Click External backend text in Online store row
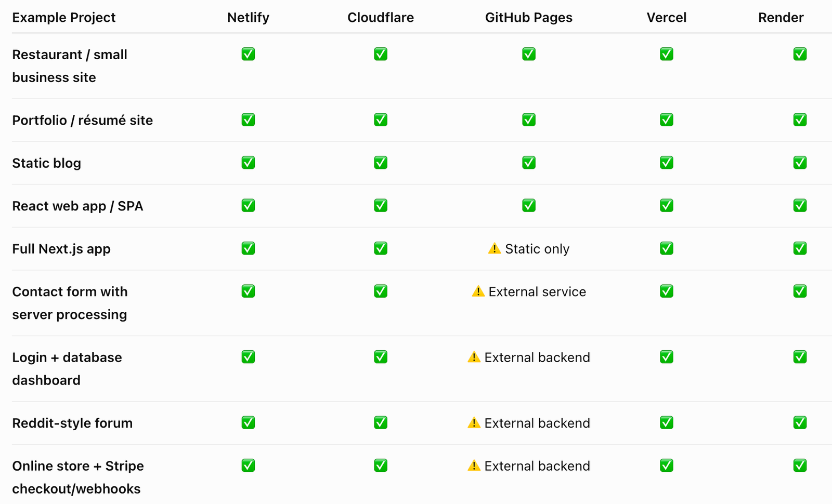The width and height of the screenshot is (832, 504). [x=537, y=466]
